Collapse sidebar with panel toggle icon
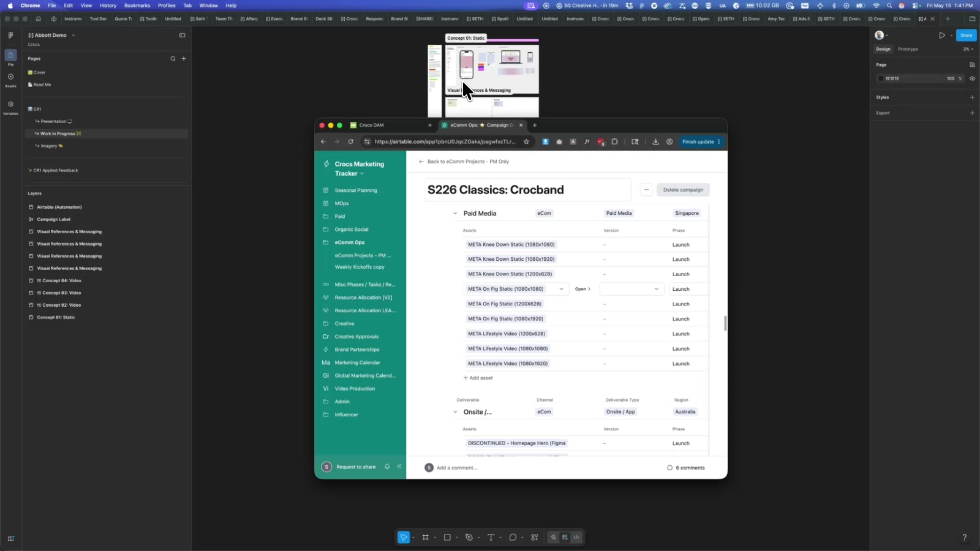The image size is (980, 551). (x=182, y=35)
